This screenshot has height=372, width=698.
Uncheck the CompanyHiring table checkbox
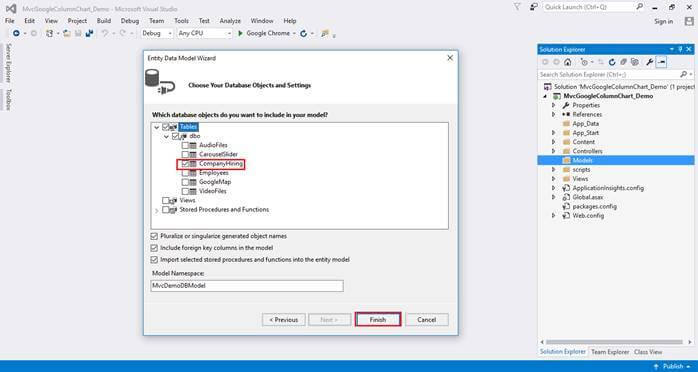pyautogui.click(x=185, y=164)
